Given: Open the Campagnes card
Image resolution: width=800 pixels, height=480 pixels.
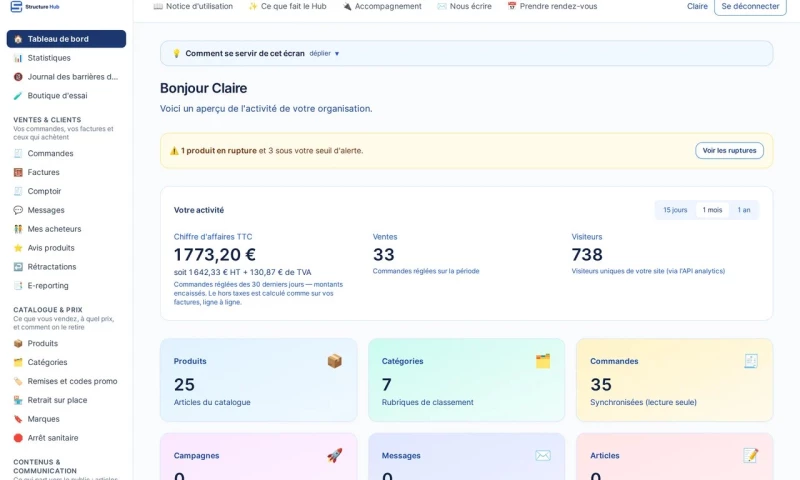Looking at the screenshot, I should coord(259,457).
